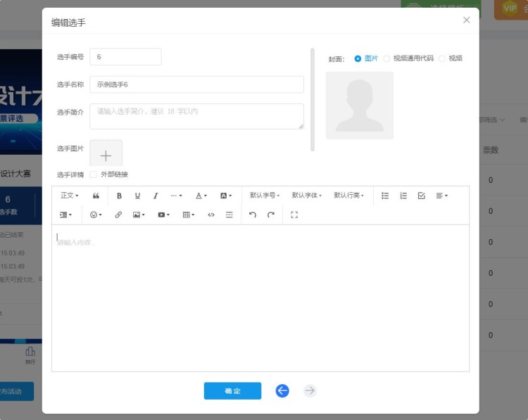Enter fullscreen editor mode
Image resolution: width=528 pixels, height=420 pixels.
pyautogui.click(x=294, y=215)
